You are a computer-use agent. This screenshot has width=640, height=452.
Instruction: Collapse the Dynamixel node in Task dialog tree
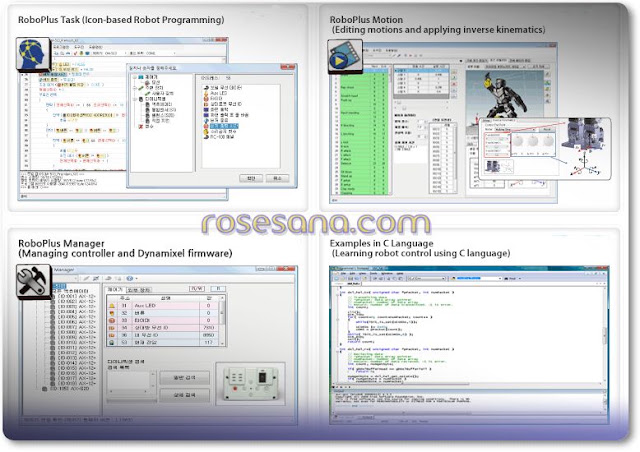tap(134, 99)
